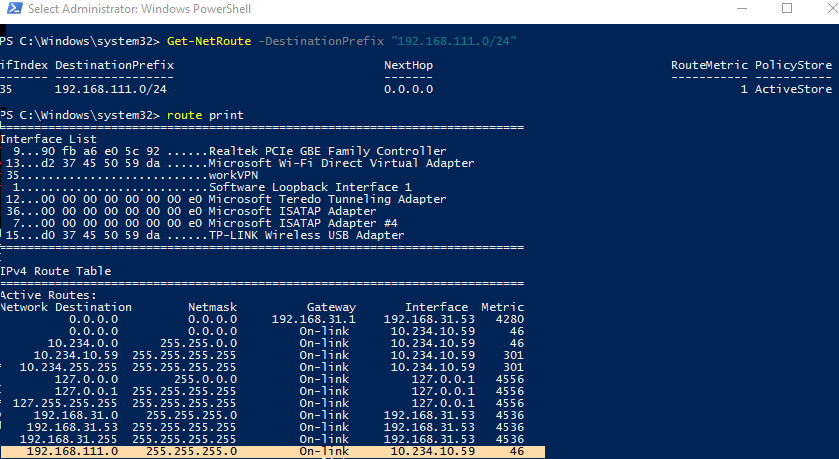Click the netmask 255.255.0.0 value
The image size is (839, 459).
click(x=199, y=343)
